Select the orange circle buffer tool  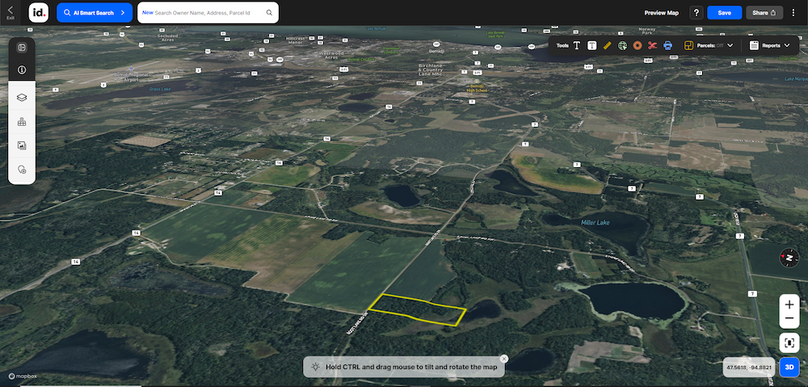click(x=637, y=45)
